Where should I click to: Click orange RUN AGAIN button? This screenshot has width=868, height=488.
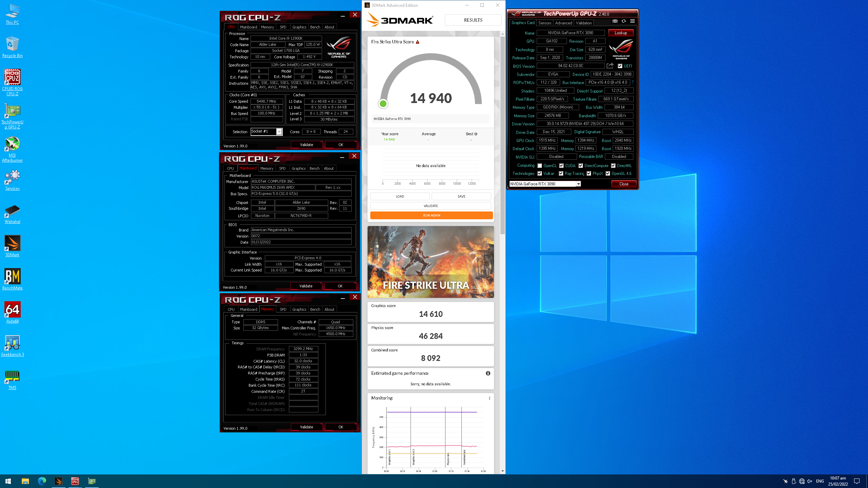click(431, 215)
